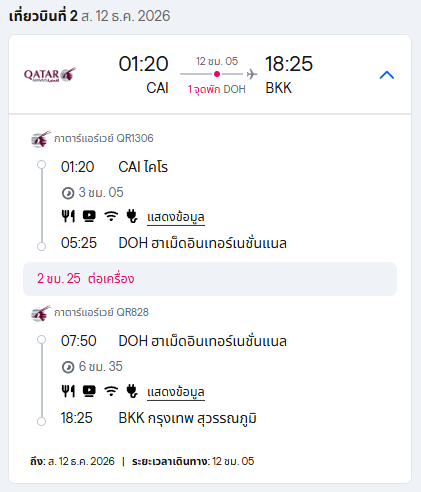Click the airplane icon on route line

tap(252, 74)
